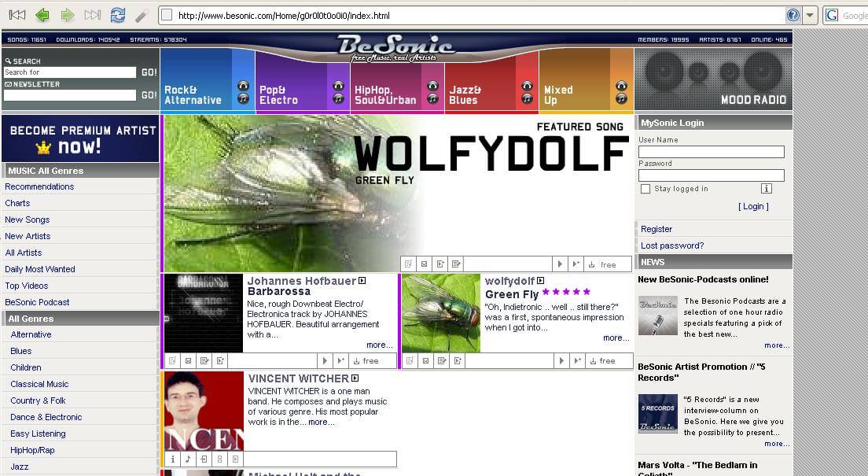Click the play icon beside VINCENT WITCHER name

(355, 378)
